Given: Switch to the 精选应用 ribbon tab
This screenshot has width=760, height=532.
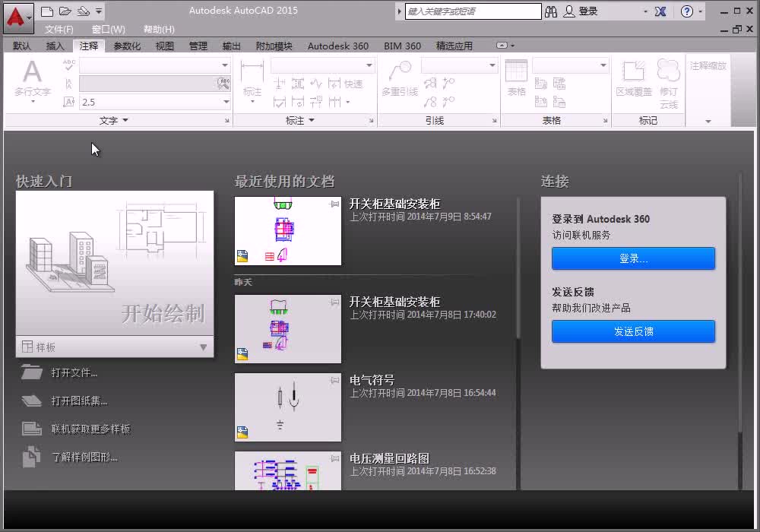Looking at the screenshot, I should point(454,46).
